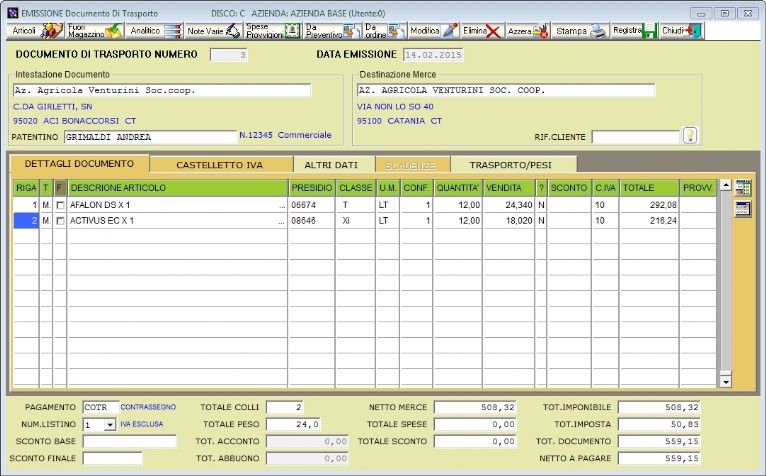Click Elimina with the red X
Viewport: 766px width, 476px height.
point(482,31)
